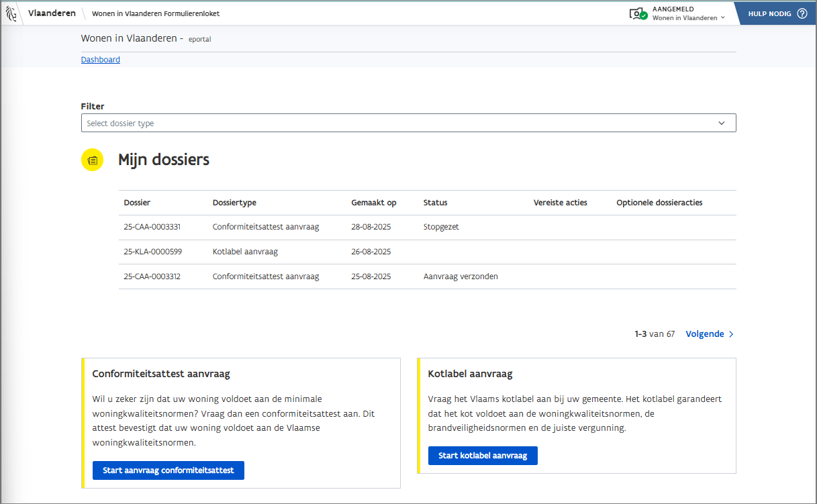
Task: Start aanvraag conformiteitsattest
Action: click(169, 470)
